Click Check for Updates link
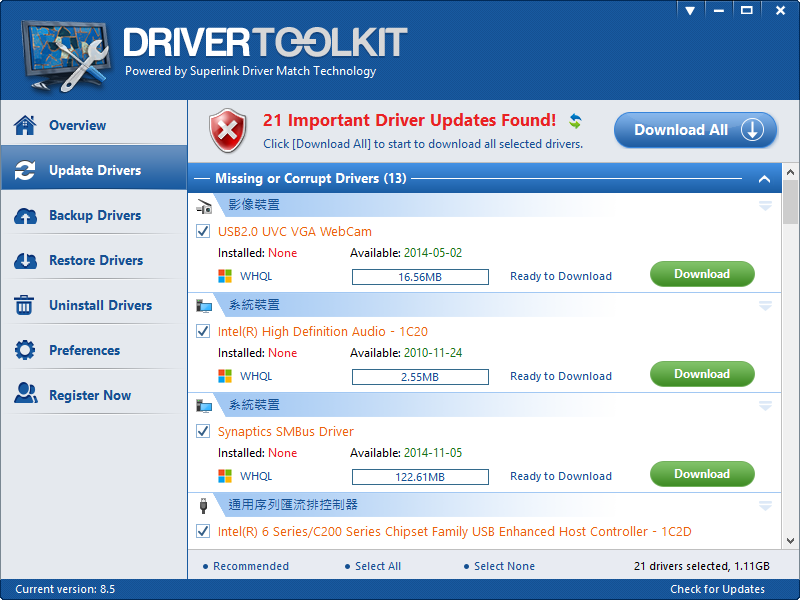The width and height of the screenshot is (800, 600). pyautogui.click(x=717, y=589)
